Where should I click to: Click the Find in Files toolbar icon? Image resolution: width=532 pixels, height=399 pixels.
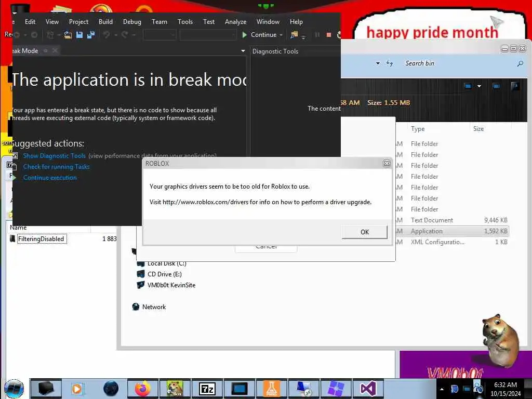point(294,35)
